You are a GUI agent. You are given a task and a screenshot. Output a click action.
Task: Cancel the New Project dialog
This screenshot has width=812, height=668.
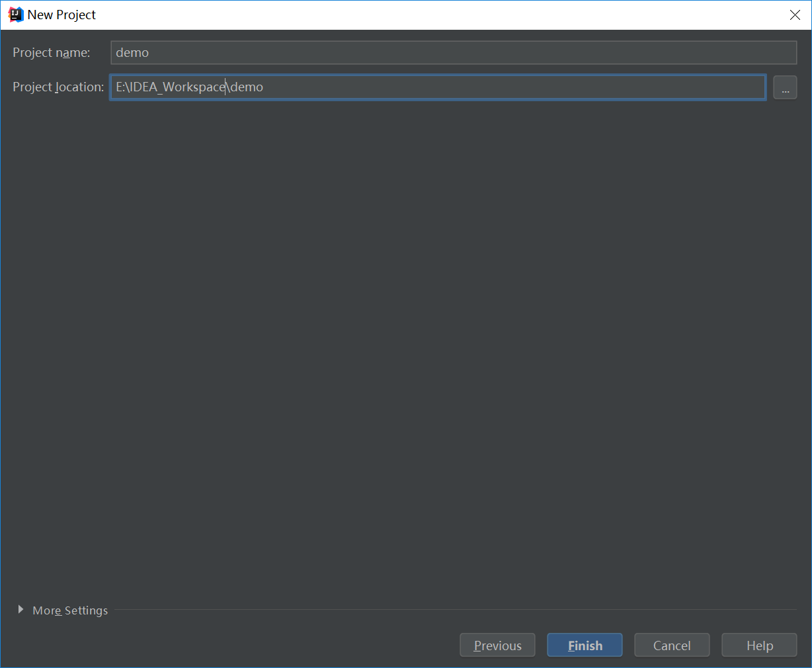672,646
